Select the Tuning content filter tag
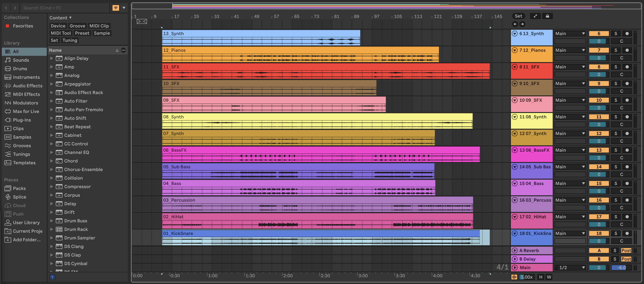644x284 pixels. (x=70, y=40)
